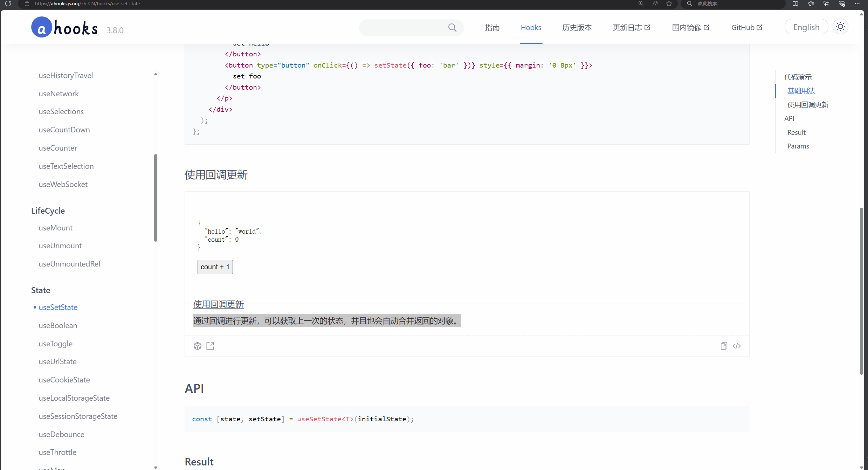This screenshot has width=868, height=470.
Task: Open useLocalStorageState documentation
Action: (x=74, y=398)
